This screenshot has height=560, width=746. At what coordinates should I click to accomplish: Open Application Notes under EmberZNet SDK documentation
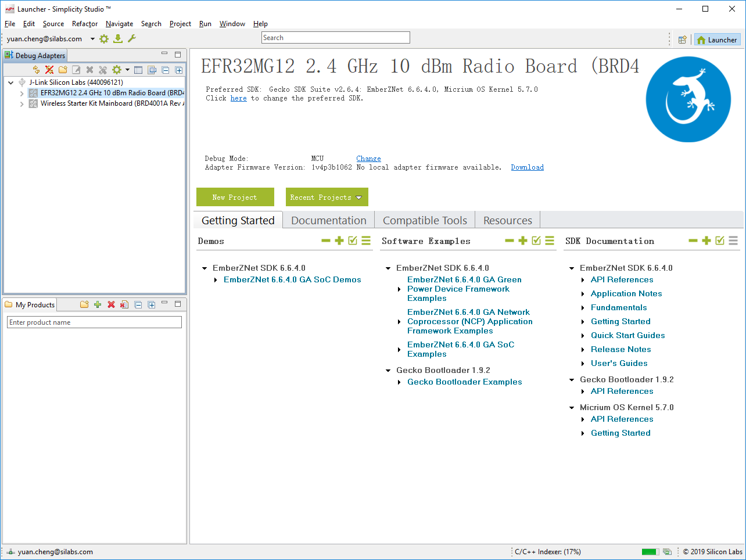click(626, 294)
